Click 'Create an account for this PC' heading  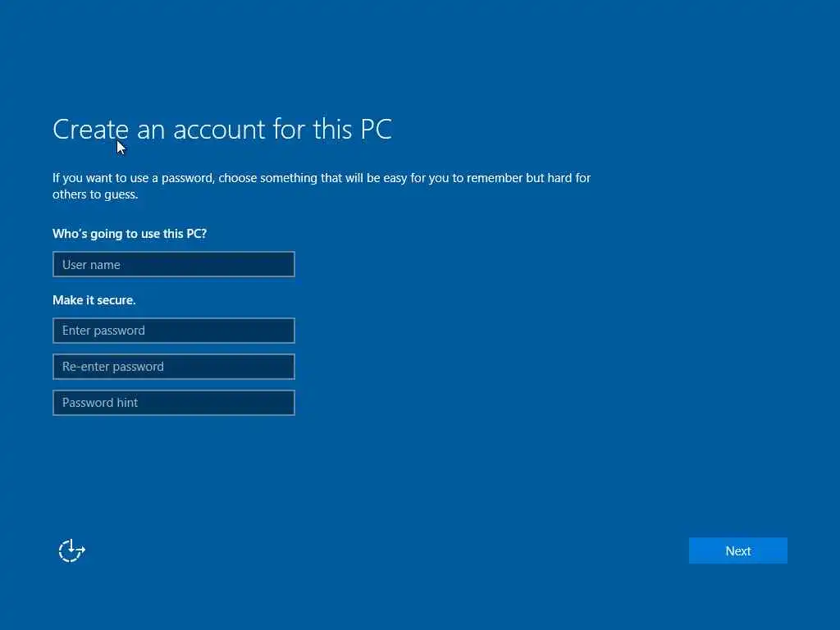pyautogui.click(x=222, y=130)
